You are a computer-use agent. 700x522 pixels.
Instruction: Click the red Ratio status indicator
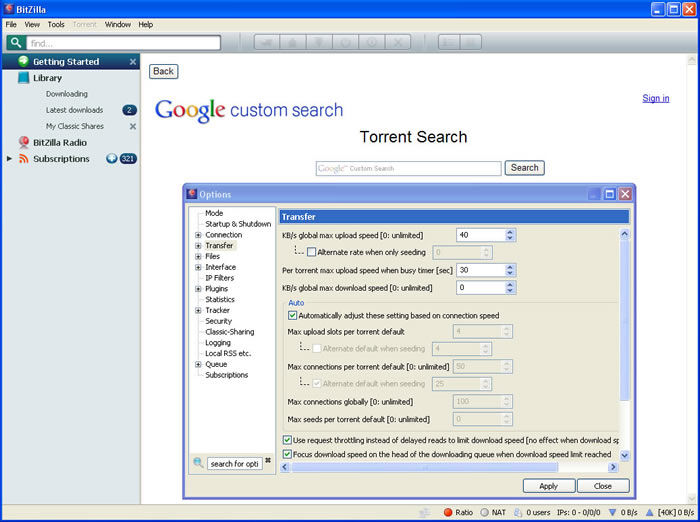448,512
